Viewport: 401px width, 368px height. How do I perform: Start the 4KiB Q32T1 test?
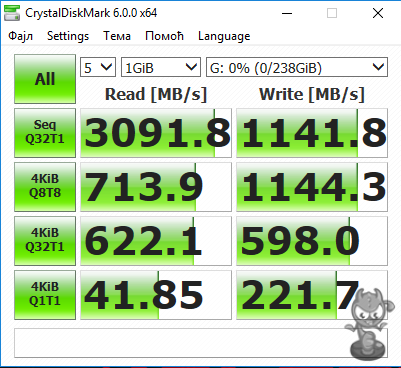(45, 241)
